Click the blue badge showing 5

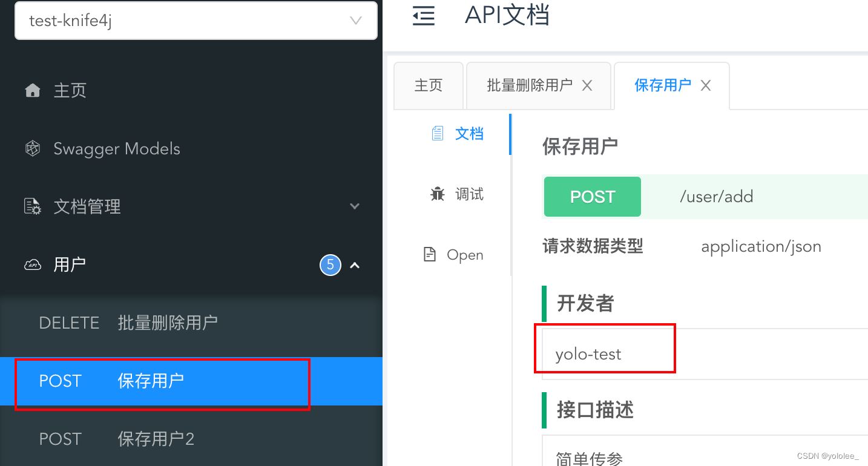330,265
